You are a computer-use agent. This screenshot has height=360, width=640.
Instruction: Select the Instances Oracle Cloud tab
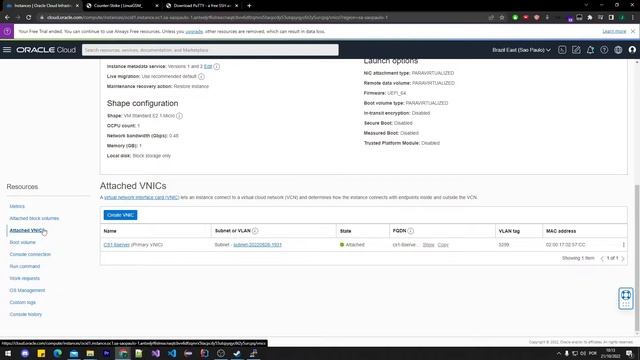42,6
